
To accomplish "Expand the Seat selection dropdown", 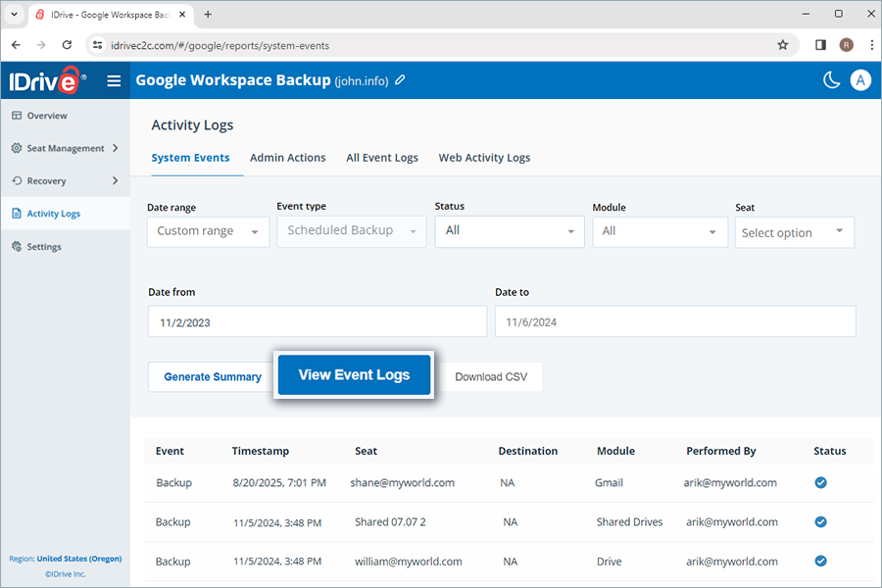I will tap(794, 232).
